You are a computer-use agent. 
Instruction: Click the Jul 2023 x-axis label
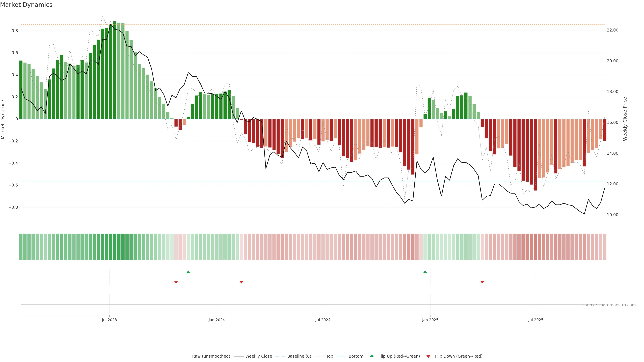pyautogui.click(x=109, y=320)
